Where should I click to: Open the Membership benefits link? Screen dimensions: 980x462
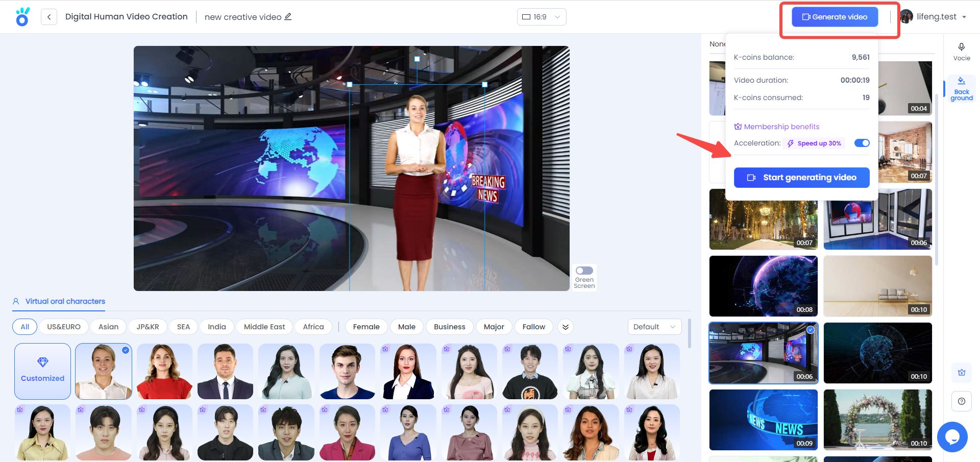click(x=777, y=127)
